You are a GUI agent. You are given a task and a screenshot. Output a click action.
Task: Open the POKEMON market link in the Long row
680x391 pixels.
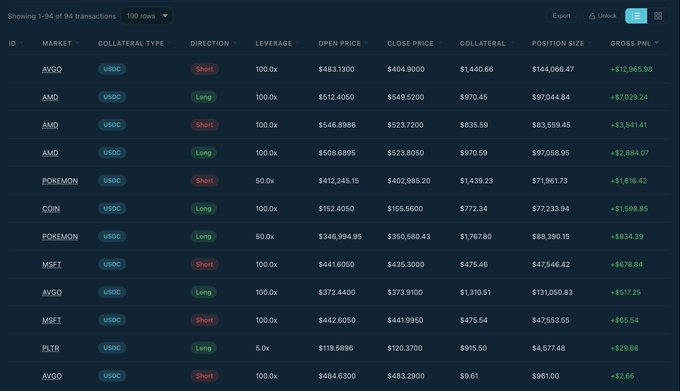tap(60, 237)
